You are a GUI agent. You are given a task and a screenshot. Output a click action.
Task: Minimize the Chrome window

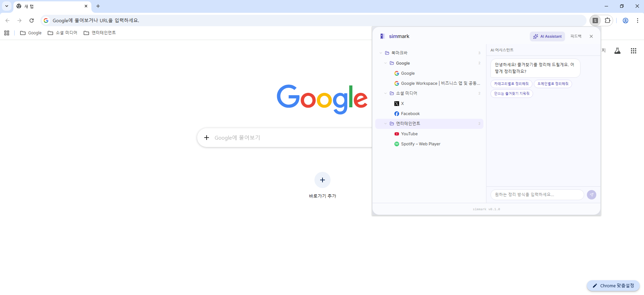(606, 6)
